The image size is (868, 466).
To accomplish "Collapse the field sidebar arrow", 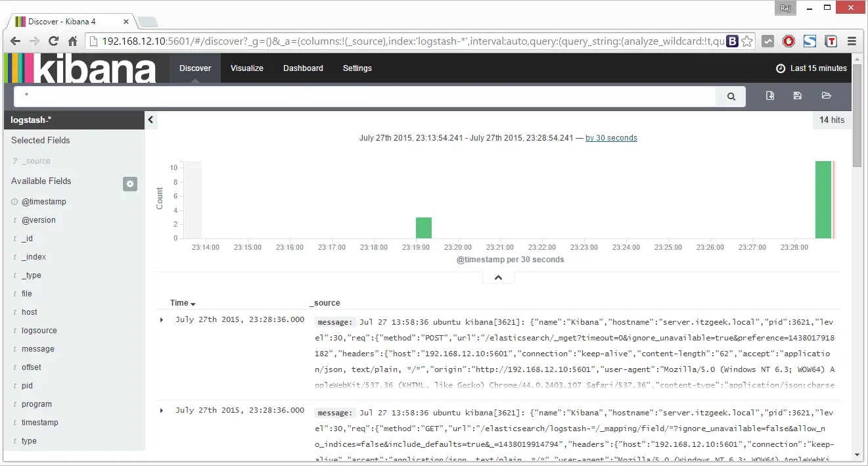I will (150, 120).
